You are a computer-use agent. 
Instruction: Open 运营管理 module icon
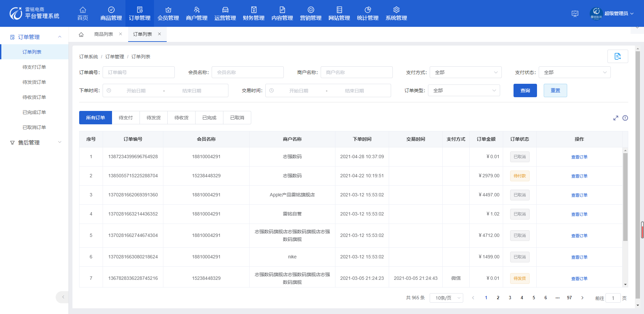pos(225,10)
